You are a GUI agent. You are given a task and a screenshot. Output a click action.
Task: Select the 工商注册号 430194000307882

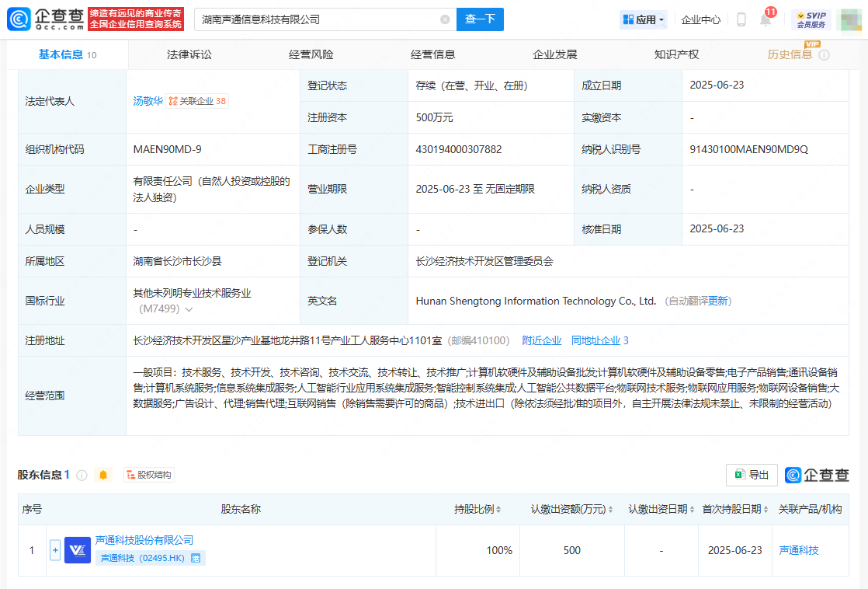click(x=458, y=150)
